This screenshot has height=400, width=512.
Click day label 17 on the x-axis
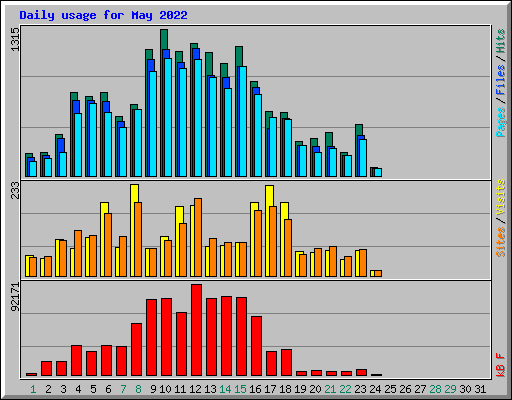pos(270,389)
